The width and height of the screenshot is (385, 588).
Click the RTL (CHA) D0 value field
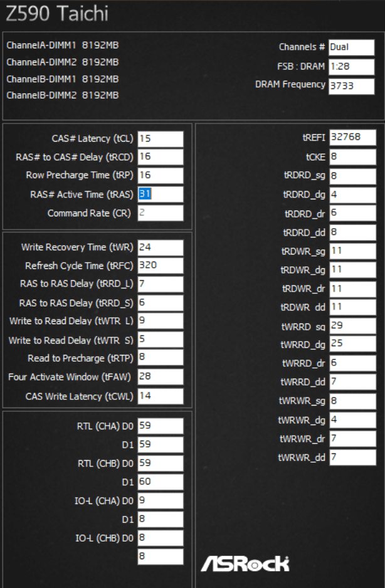click(x=161, y=426)
